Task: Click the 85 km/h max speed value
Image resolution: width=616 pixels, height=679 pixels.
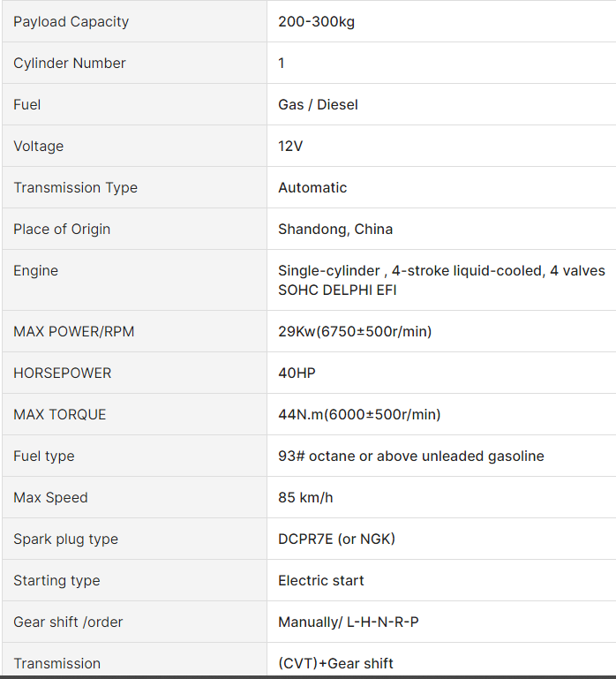Action: point(305,497)
